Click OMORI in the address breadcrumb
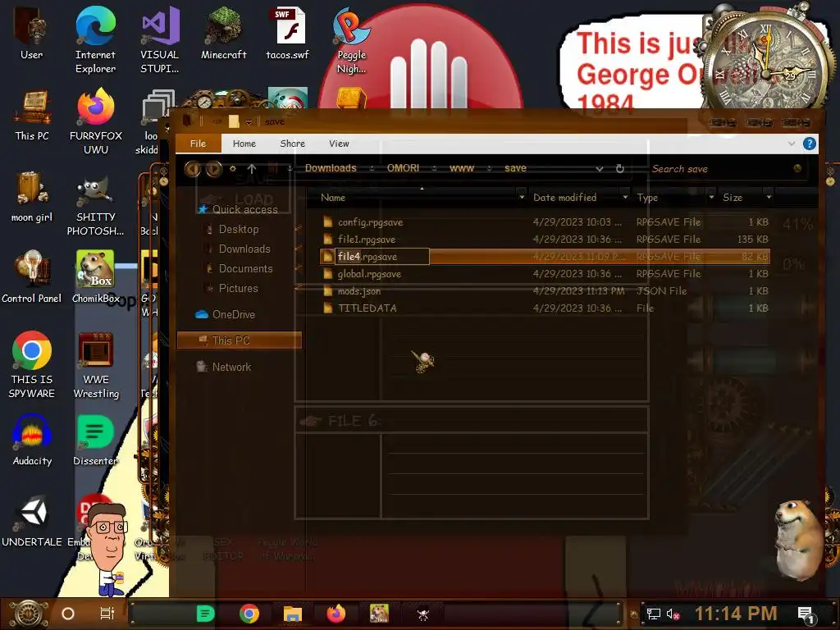Image resolution: width=840 pixels, height=630 pixels. pos(403,168)
